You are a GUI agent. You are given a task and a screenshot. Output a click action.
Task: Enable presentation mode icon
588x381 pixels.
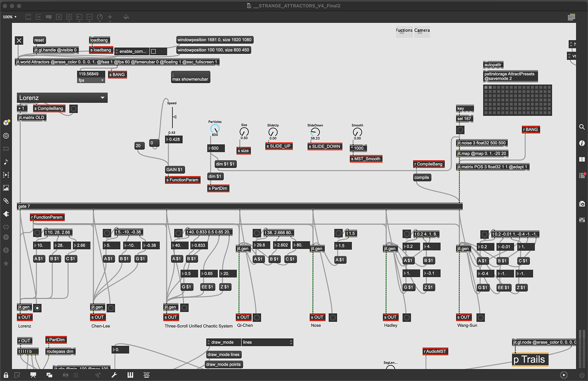[x=33, y=375]
